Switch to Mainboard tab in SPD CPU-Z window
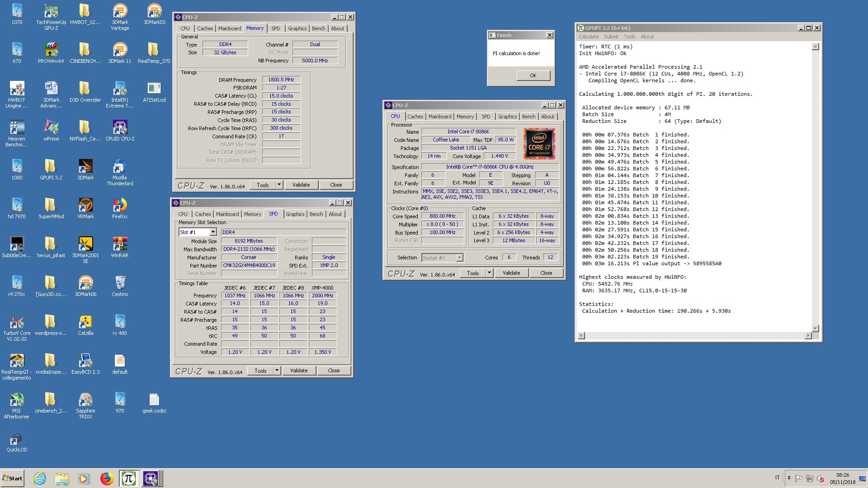This screenshot has height=488, width=868. (x=227, y=214)
